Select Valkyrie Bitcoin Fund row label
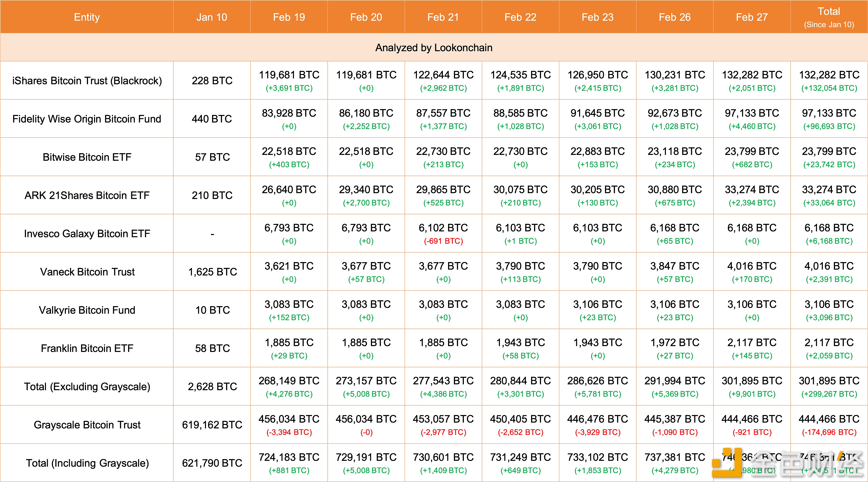 point(87,310)
